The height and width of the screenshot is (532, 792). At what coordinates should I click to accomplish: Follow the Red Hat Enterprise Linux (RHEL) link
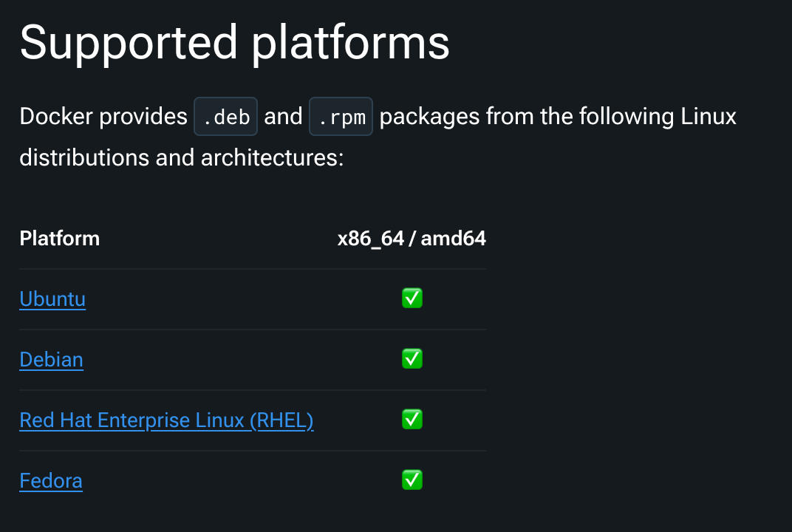coord(166,420)
